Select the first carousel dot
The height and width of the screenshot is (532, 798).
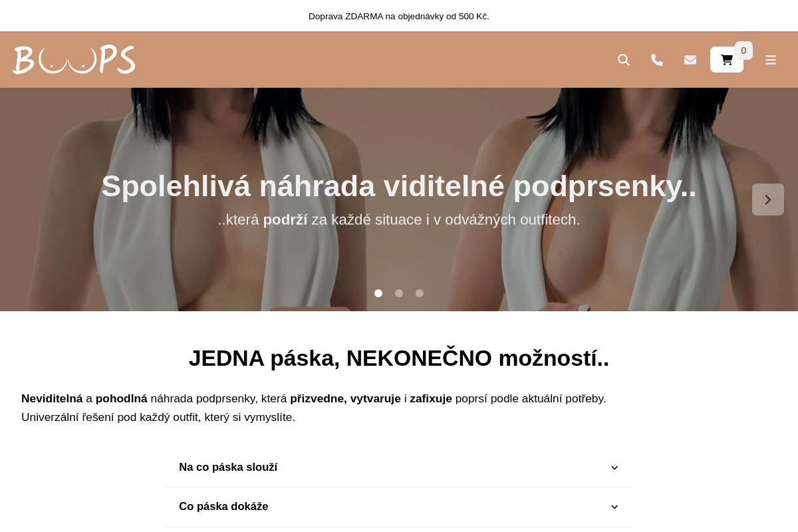click(378, 293)
